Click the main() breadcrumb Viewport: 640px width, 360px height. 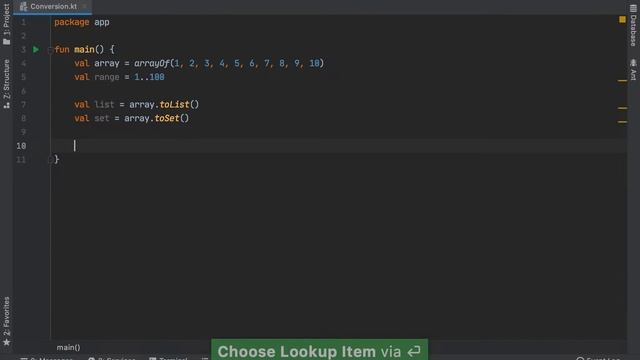pos(68,347)
